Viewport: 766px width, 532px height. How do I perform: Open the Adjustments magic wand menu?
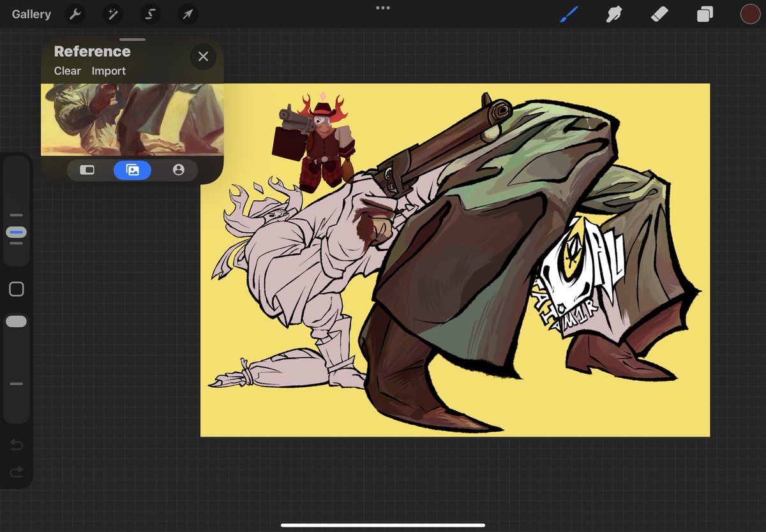point(113,14)
